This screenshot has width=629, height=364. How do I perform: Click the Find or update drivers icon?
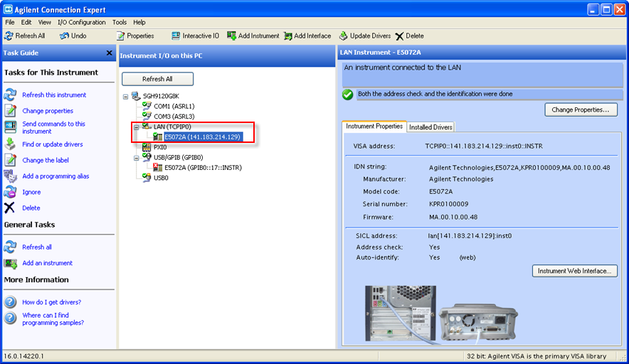coord(10,144)
